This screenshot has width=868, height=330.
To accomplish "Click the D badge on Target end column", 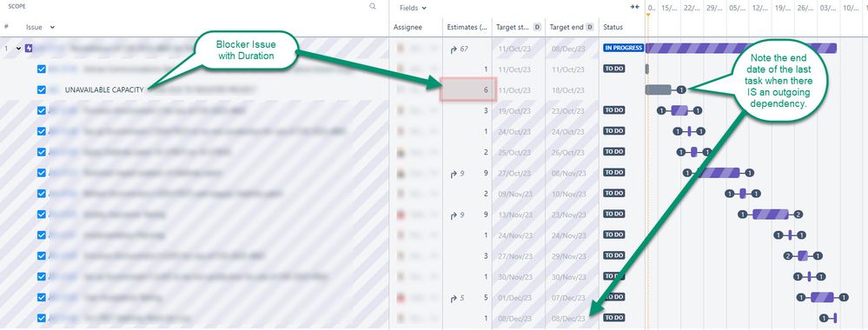I will [590, 27].
